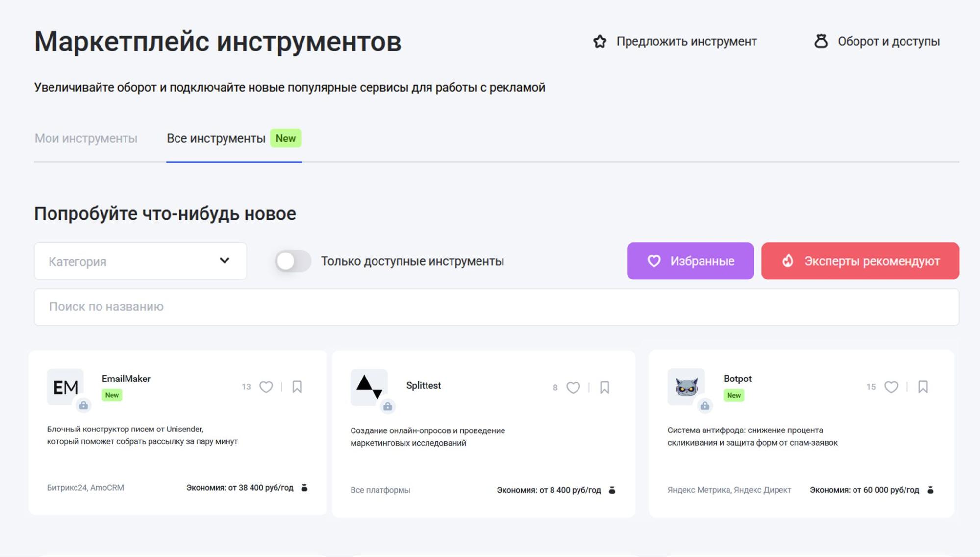980x557 pixels.
Task: Click the heart icon on EmailMaker card
Action: pyautogui.click(x=266, y=387)
